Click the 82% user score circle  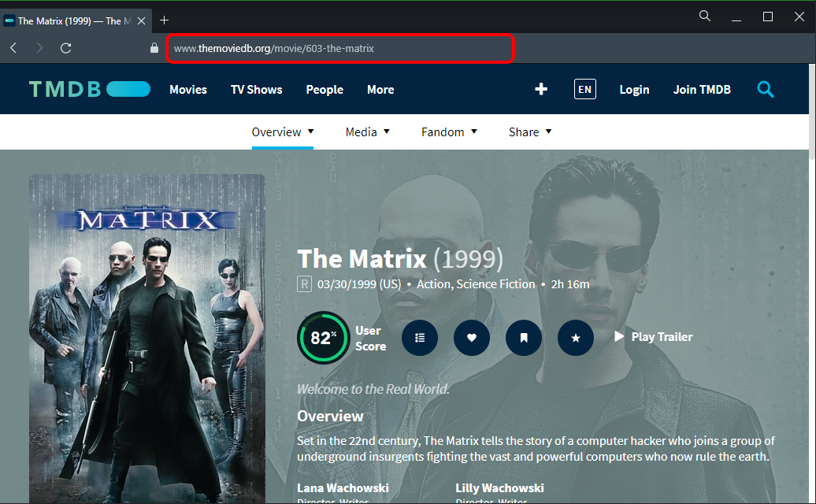[x=323, y=338]
